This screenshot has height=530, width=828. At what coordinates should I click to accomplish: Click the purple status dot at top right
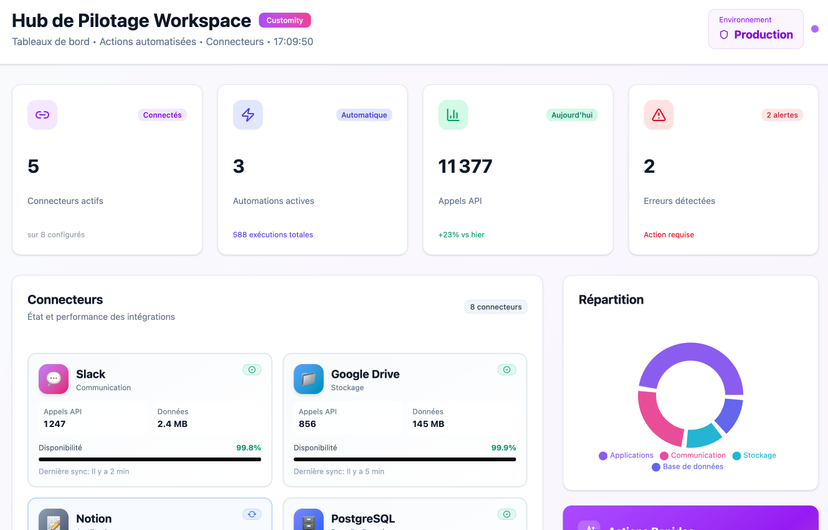815,29
